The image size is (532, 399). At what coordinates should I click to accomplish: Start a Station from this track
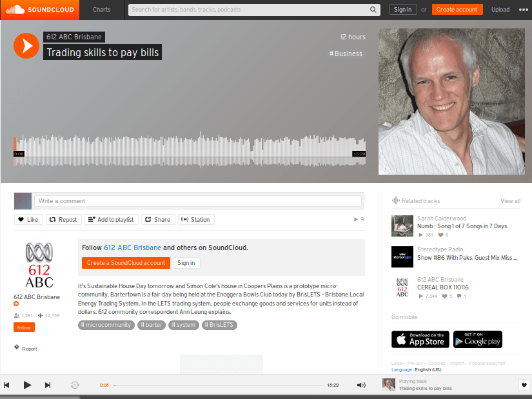tap(196, 220)
